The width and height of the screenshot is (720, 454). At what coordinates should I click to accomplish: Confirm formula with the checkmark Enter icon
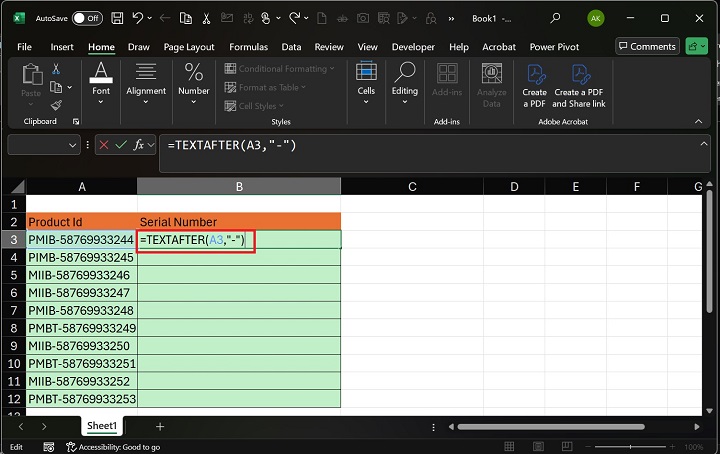pos(121,145)
